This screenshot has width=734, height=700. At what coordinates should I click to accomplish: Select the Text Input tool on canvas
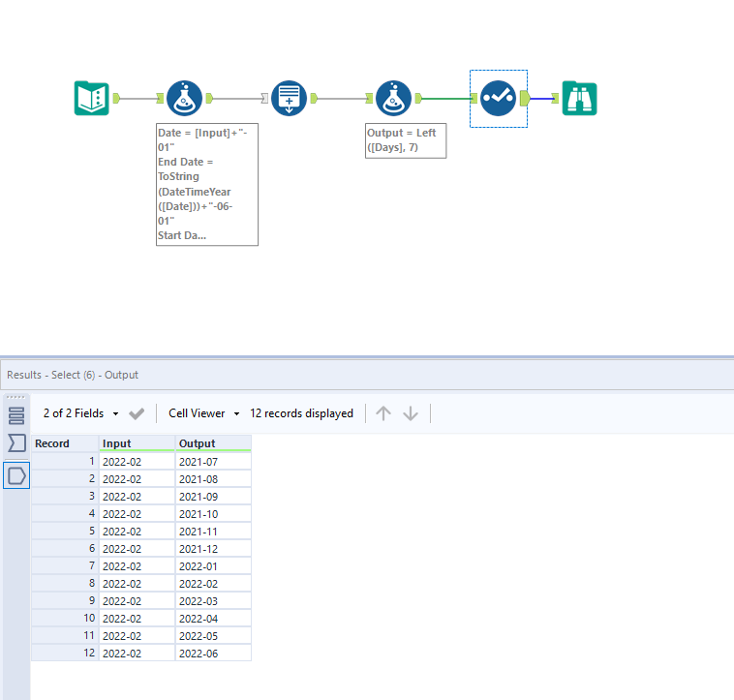(x=92, y=98)
